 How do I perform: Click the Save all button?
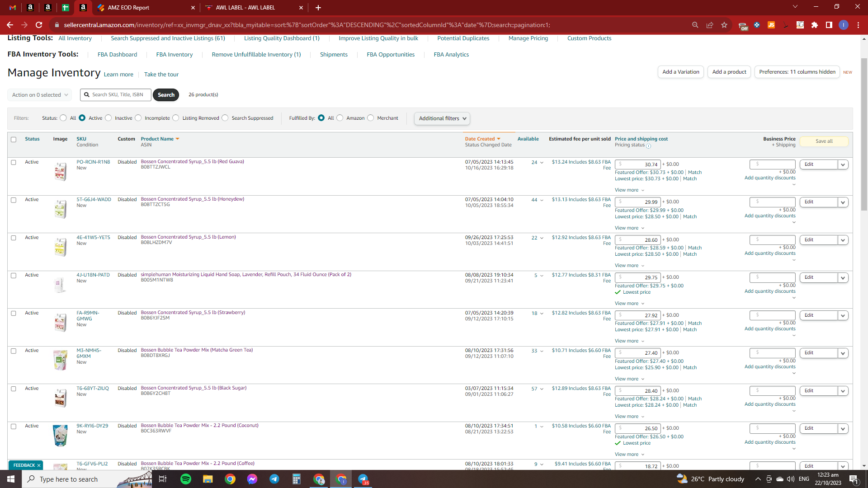tap(824, 141)
